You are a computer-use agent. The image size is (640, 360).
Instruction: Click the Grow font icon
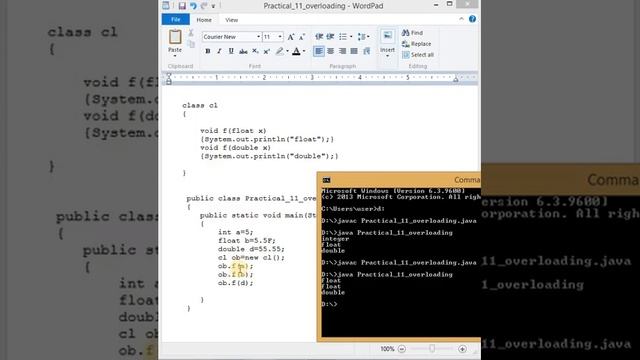291,37
